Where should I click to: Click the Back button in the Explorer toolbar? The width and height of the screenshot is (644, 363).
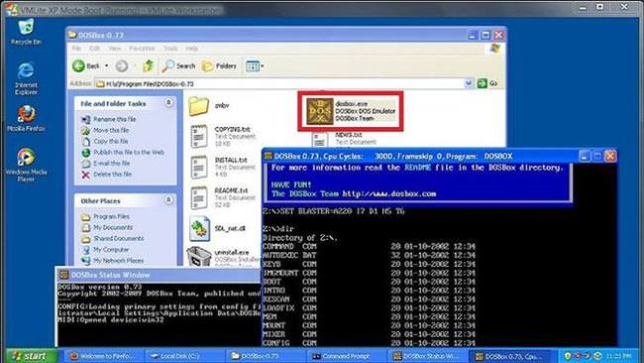tap(86, 65)
